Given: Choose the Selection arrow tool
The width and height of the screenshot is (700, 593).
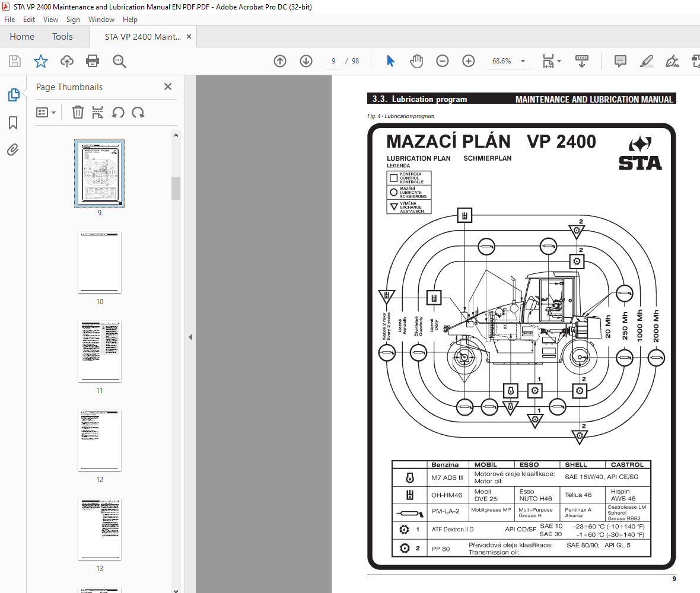Looking at the screenshot, I should point(390,61).
